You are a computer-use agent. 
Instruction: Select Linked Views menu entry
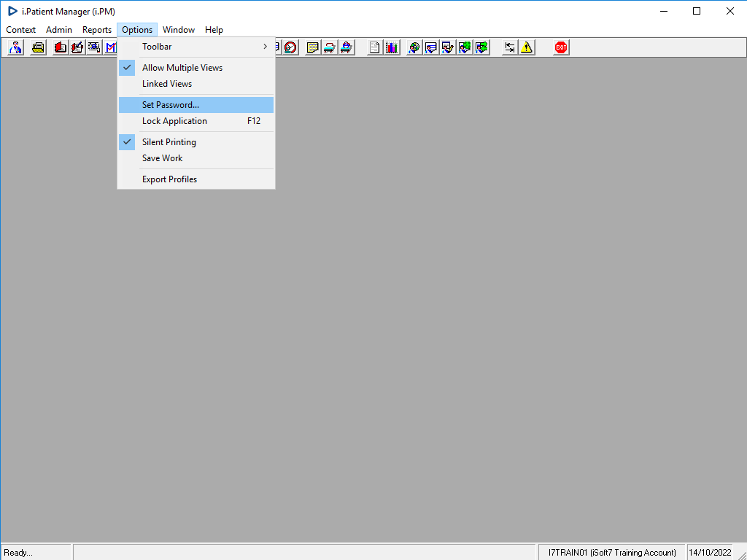[196, 84]
